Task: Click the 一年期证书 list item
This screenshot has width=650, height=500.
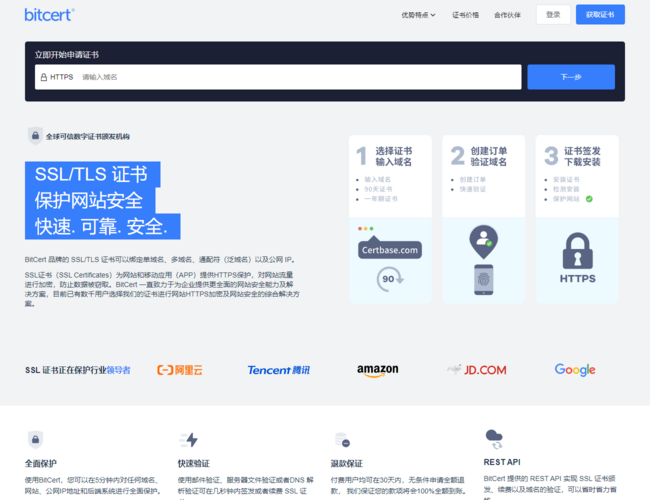Action: 381,199
